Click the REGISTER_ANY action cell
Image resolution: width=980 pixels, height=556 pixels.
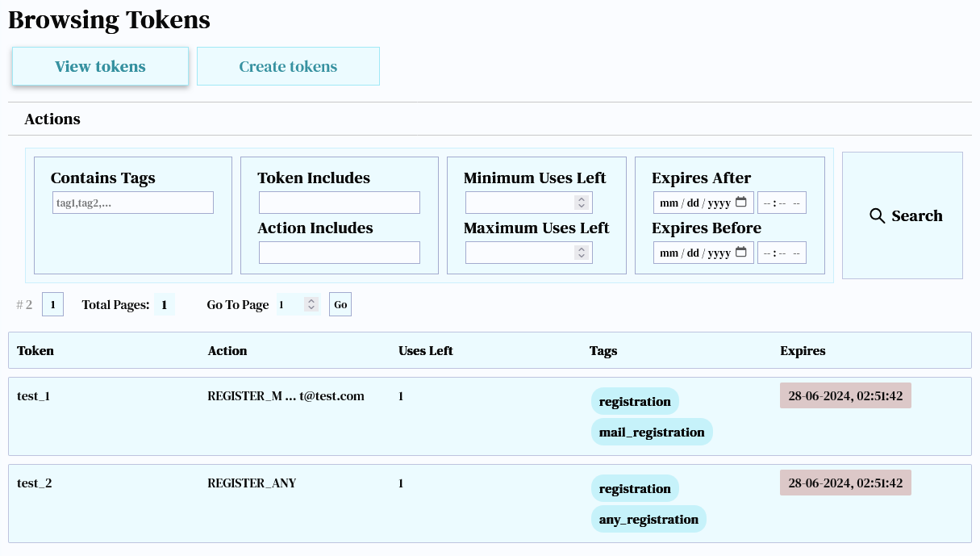(252, 483)
